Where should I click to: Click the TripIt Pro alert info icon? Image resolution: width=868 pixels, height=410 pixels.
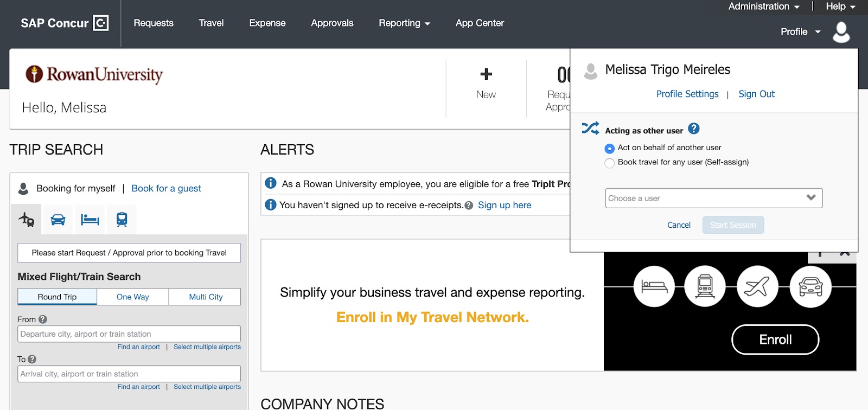tap(271, 183)
